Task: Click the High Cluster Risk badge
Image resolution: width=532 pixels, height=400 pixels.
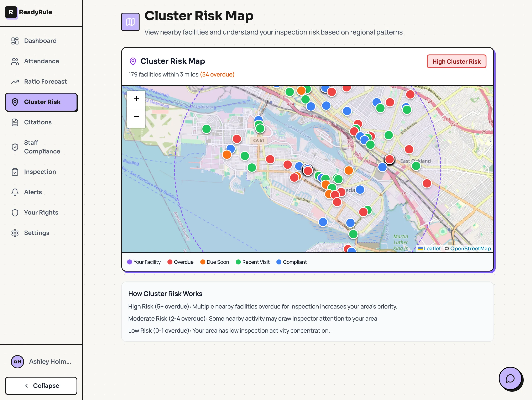Action: (x=456, y=61)
